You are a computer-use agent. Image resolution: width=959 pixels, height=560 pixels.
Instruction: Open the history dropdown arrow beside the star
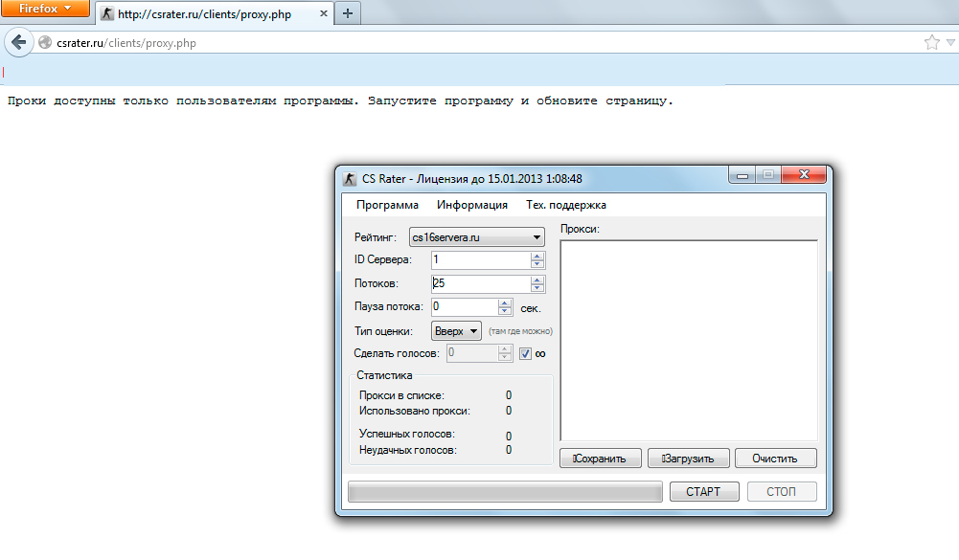950,42
